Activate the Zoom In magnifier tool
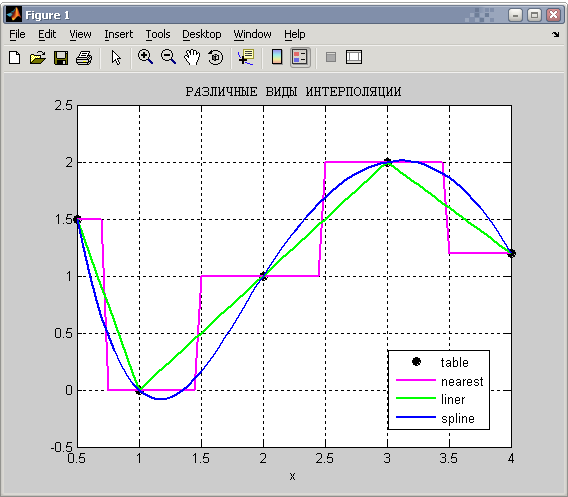Screen dimensions: 568x497 pos(145,57)
